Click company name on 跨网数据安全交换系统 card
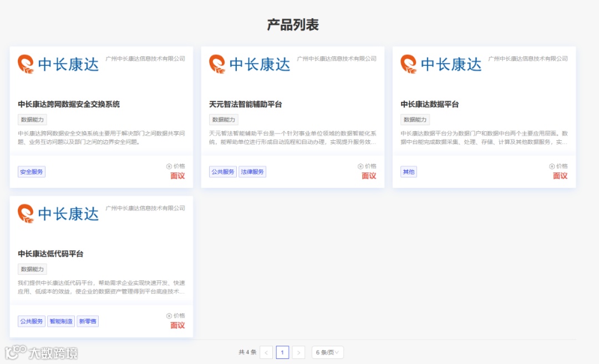Image resolution: width=599 pixels, height=364 pixels. (145, 58)
